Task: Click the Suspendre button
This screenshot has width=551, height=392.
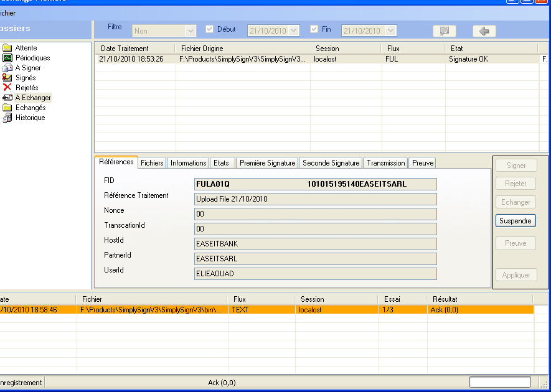Action: click(x=516, y=221)
